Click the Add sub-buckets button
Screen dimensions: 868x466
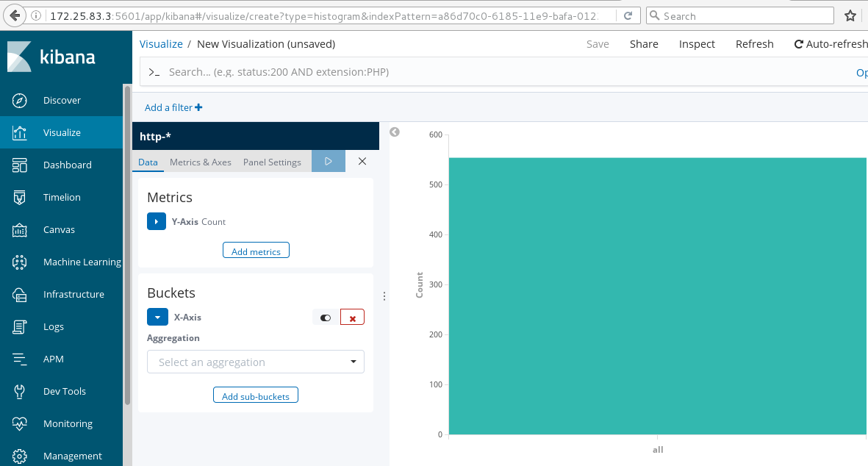(256, 395)
